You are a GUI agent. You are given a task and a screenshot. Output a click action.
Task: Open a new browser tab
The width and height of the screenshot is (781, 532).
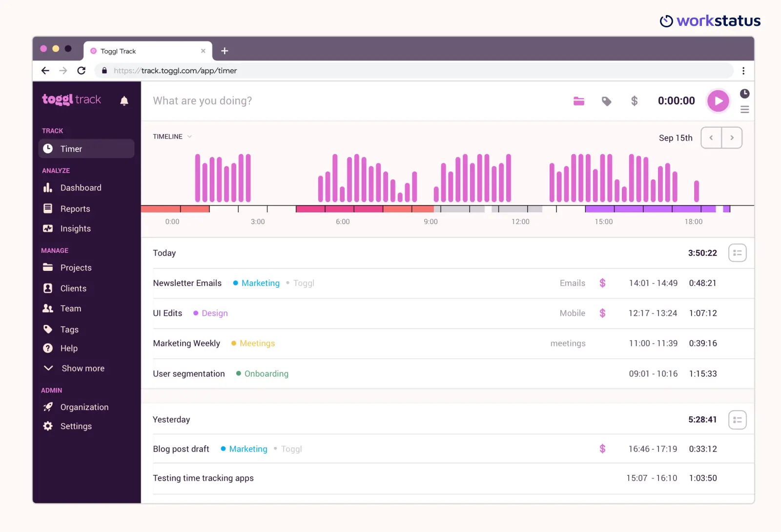tap(225, 51)
